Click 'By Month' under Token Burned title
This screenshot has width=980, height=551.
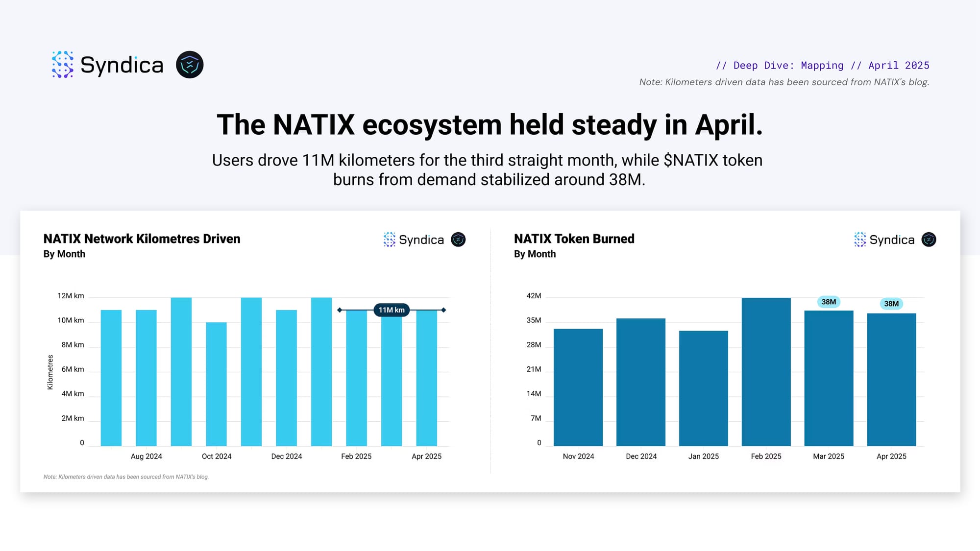535,254
